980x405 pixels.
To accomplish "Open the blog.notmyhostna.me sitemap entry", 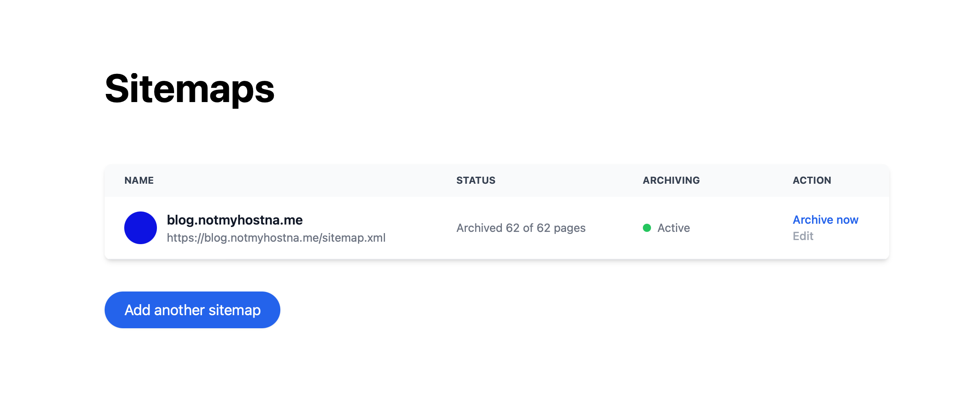I will pos(497,228).
